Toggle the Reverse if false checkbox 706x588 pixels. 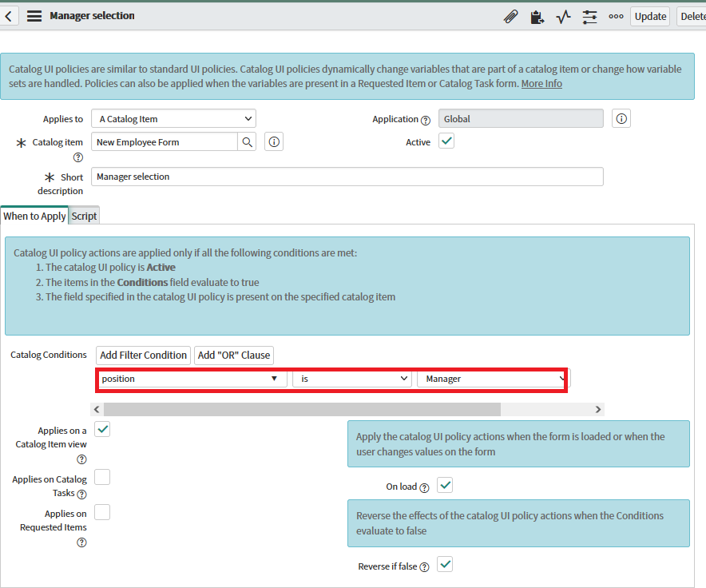click(445, 564)
